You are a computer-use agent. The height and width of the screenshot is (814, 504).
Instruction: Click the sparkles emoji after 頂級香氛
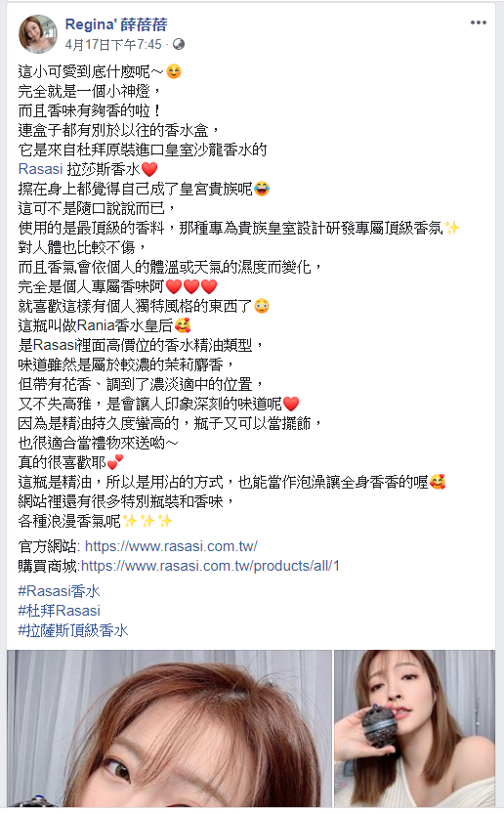pos(452,228)
